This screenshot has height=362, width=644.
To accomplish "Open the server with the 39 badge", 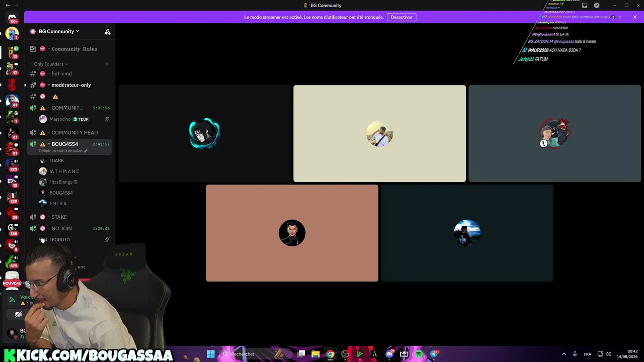I will 12,213.
